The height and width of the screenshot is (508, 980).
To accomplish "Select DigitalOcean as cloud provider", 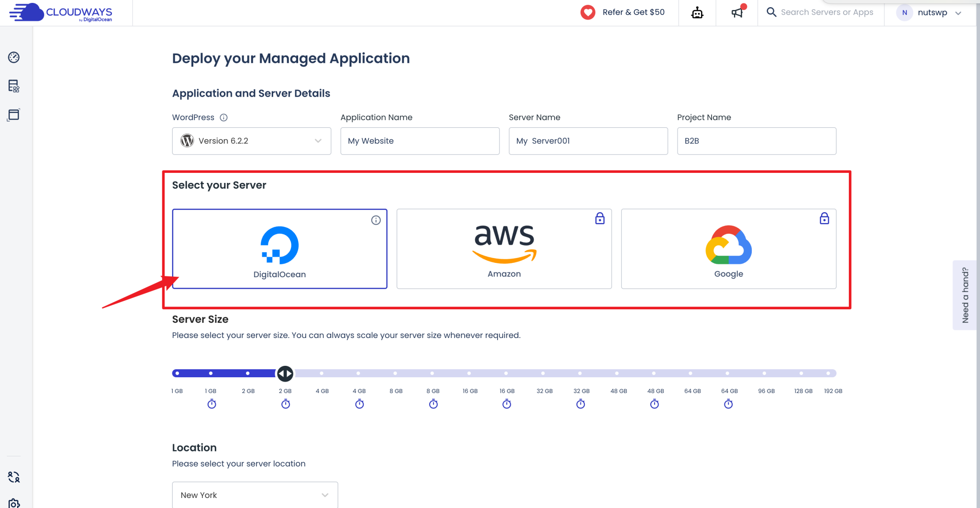I will tap(279, 248).
